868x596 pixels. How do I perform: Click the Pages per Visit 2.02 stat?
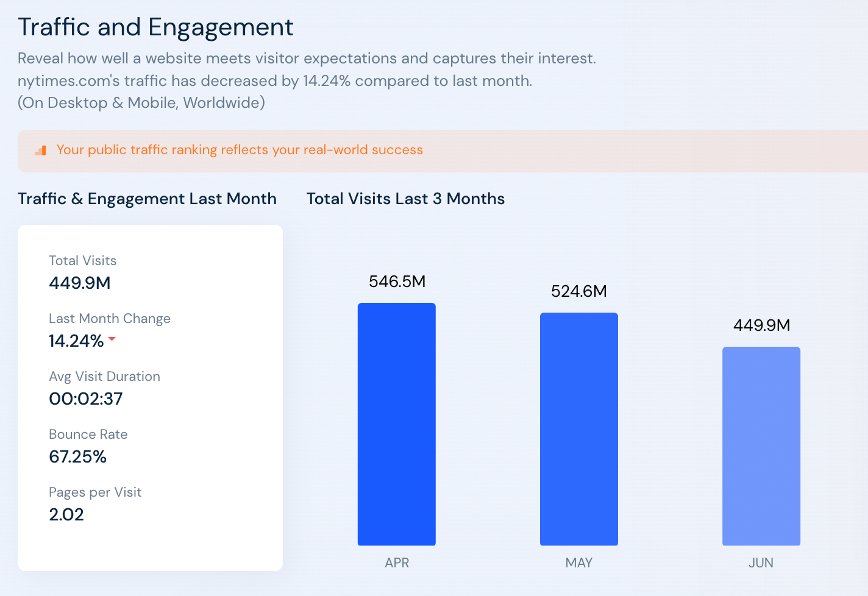pyautogui.click(x=66, y=514)
